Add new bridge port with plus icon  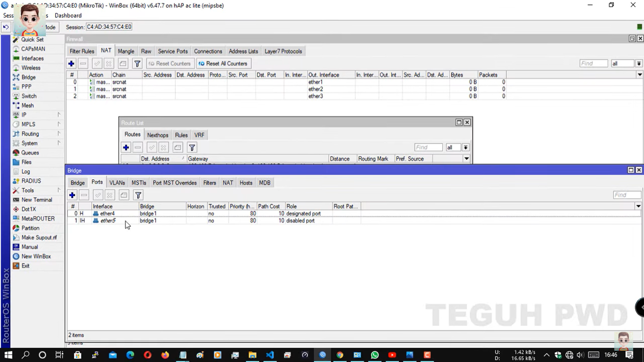click(72, 195)
